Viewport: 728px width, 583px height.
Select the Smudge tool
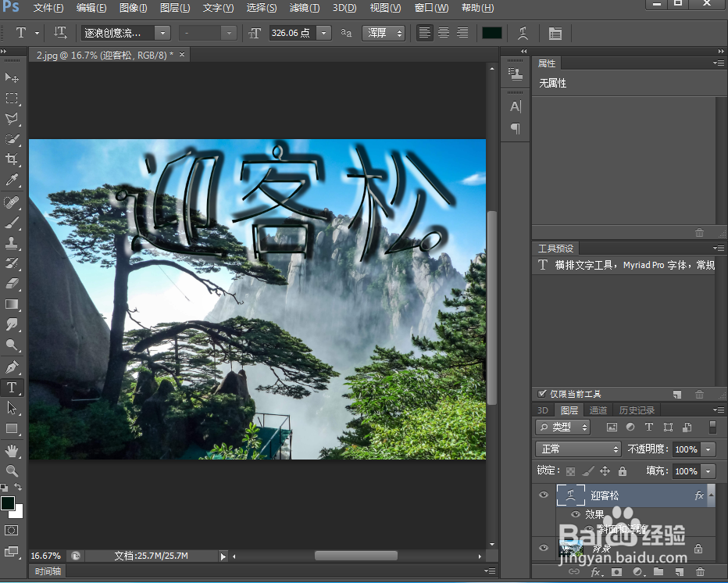[x=12, y=324]
